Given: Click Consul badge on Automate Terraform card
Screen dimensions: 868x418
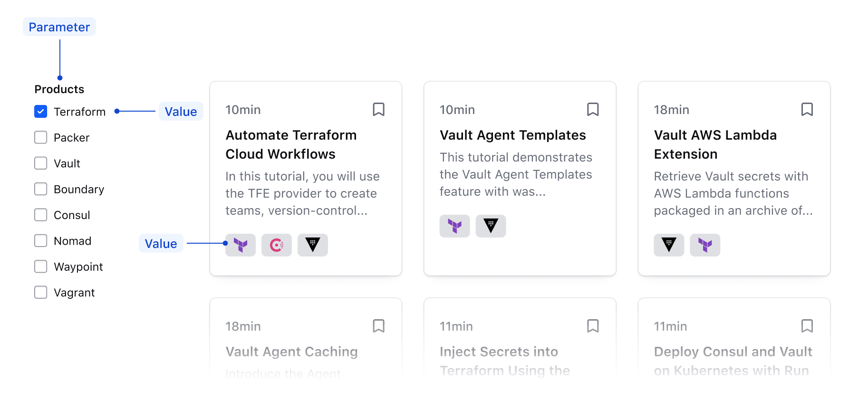Looking at the screenshot, I should tap(276, 245).
